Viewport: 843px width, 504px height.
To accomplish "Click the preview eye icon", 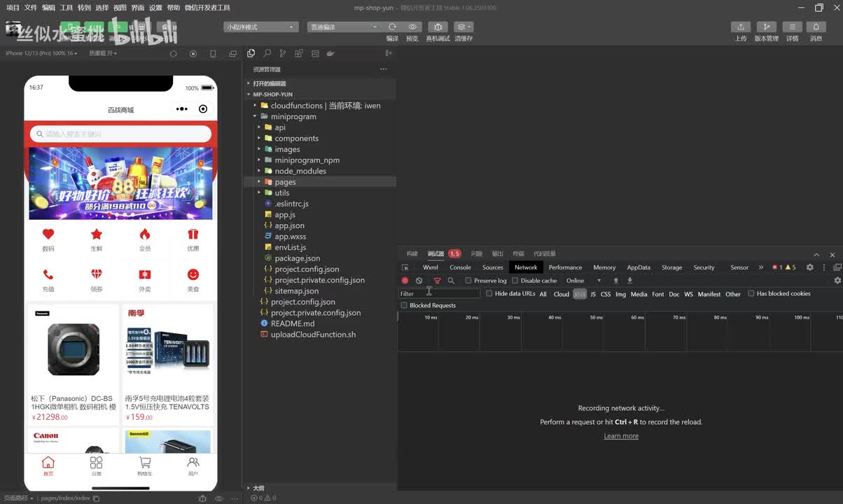I will tap(412, 27).
